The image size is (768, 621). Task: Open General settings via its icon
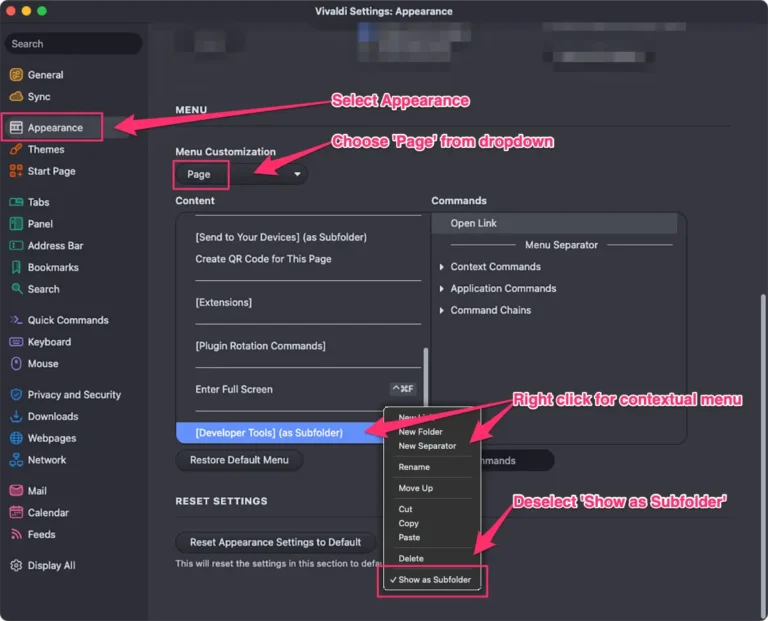[x=16, y=75]
